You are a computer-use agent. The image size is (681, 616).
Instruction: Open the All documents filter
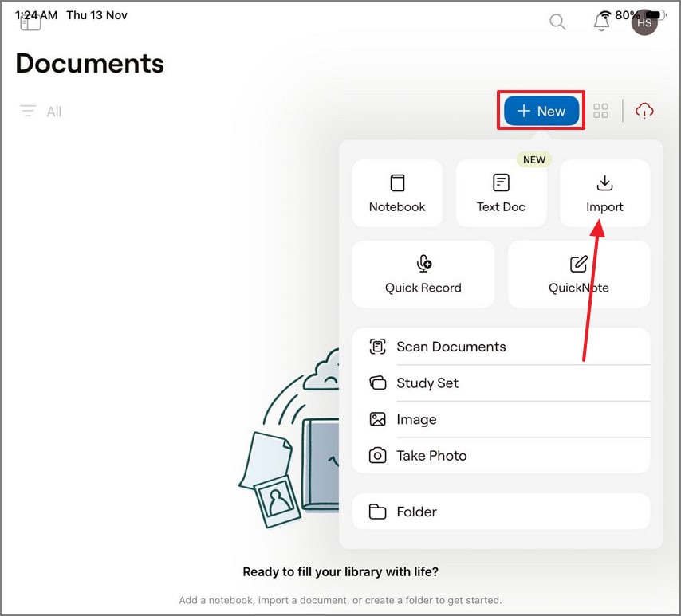(53, 112)
